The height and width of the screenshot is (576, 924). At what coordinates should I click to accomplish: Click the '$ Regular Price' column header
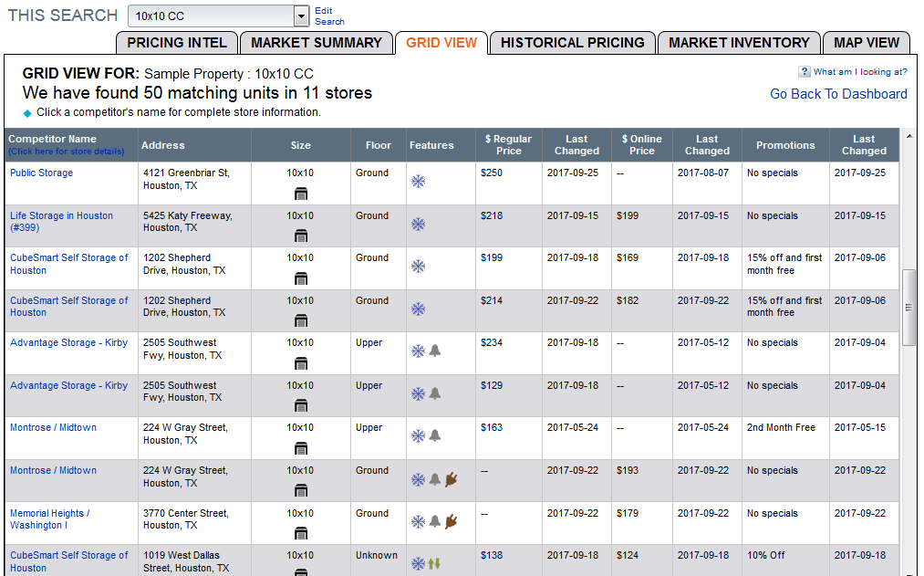coord(509,145)
